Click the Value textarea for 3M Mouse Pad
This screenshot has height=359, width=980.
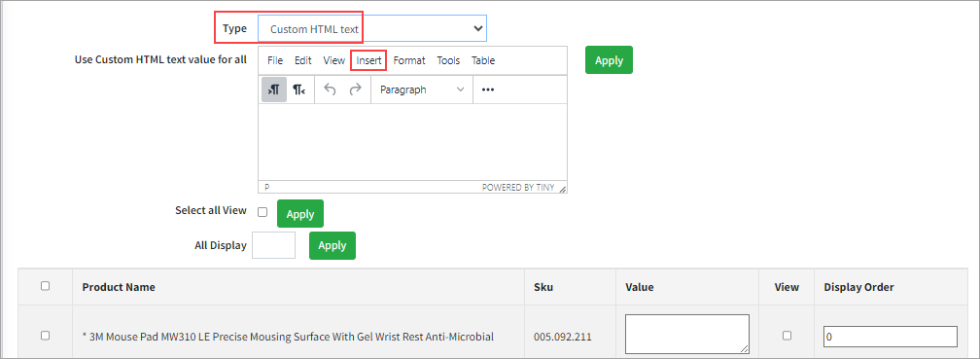(x=686, y=334)
